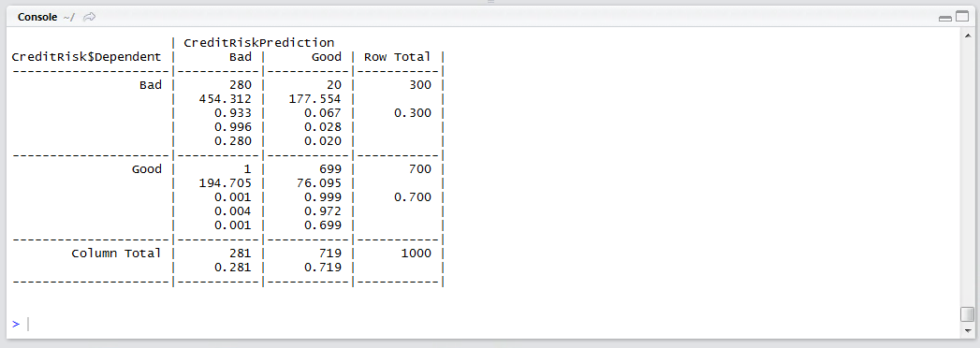Click the console scrollbar thumb
The image size is (980, 348).
tap(968, 313)
